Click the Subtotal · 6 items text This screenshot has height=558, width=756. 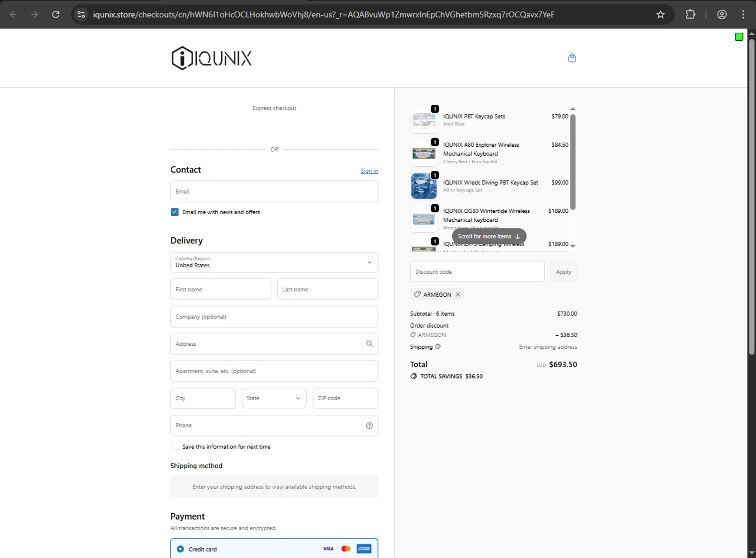click(432, 314)
